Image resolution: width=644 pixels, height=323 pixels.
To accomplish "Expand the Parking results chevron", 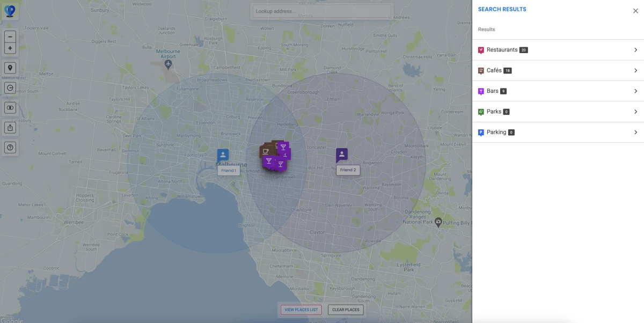I will (x=635, y=132).
